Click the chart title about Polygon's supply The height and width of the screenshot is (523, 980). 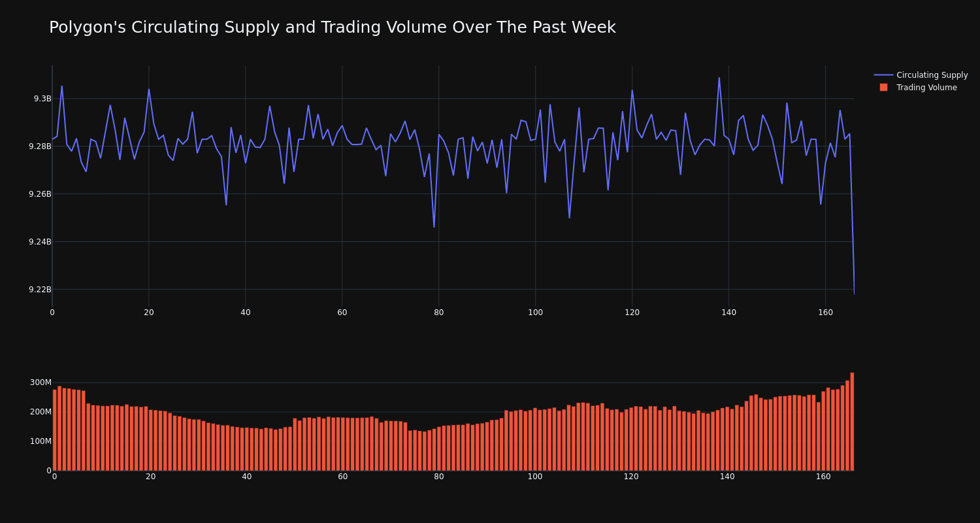[x=333, y=27]
